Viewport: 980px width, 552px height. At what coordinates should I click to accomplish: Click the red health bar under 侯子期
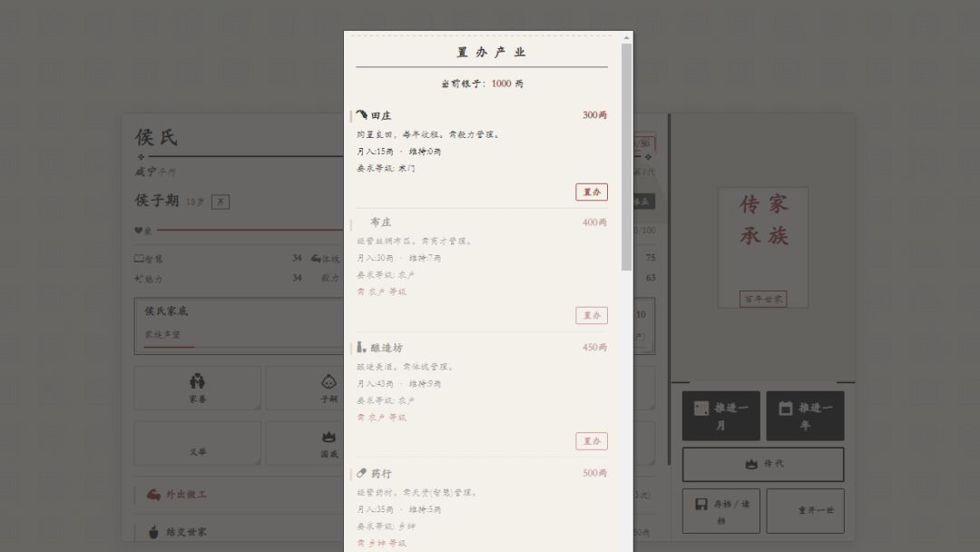tap(250, 230)
